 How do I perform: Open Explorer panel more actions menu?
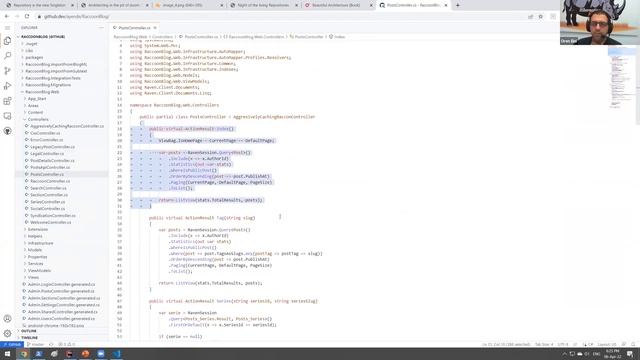[101, 28]
